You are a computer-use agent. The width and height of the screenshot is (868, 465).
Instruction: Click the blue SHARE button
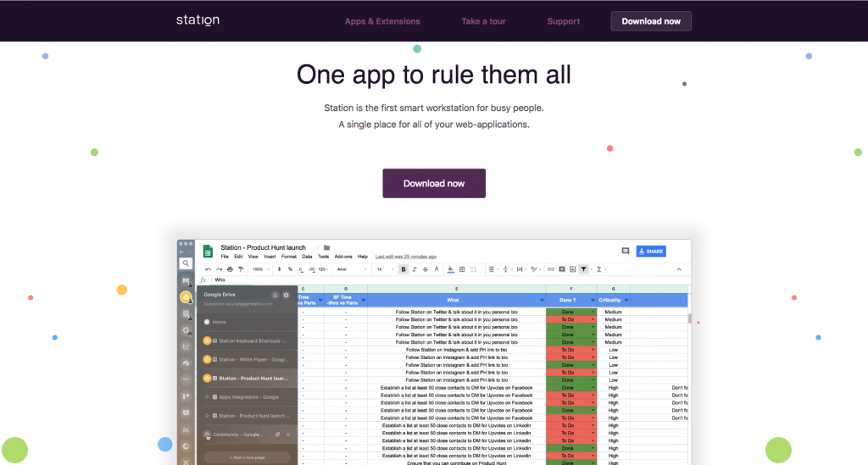tap(651, 251)
